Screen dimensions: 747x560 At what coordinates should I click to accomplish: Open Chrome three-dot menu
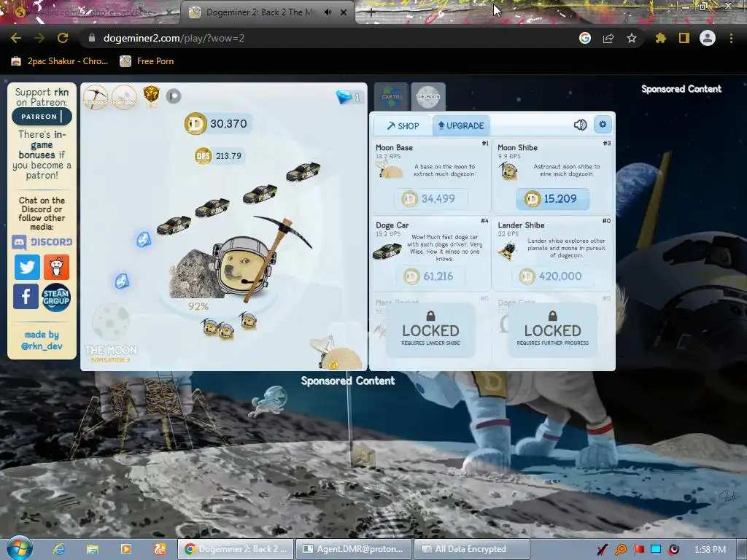(731, 38)
